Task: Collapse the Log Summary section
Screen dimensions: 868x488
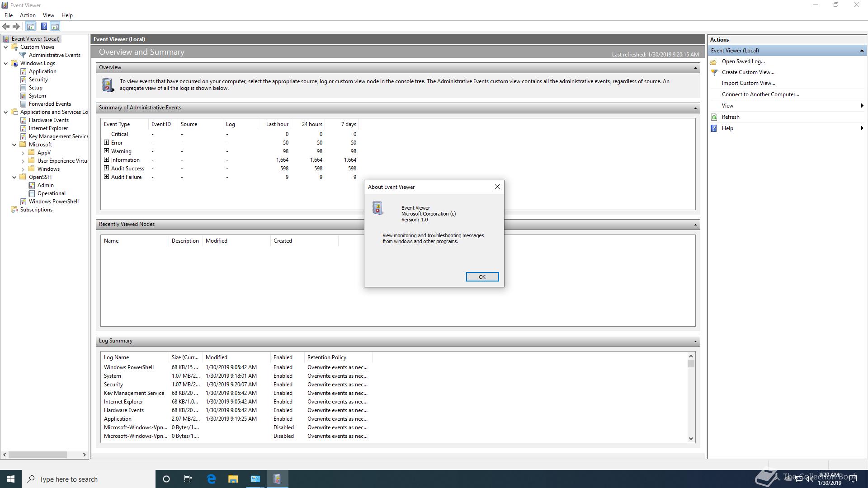Action: pos(695,341)
